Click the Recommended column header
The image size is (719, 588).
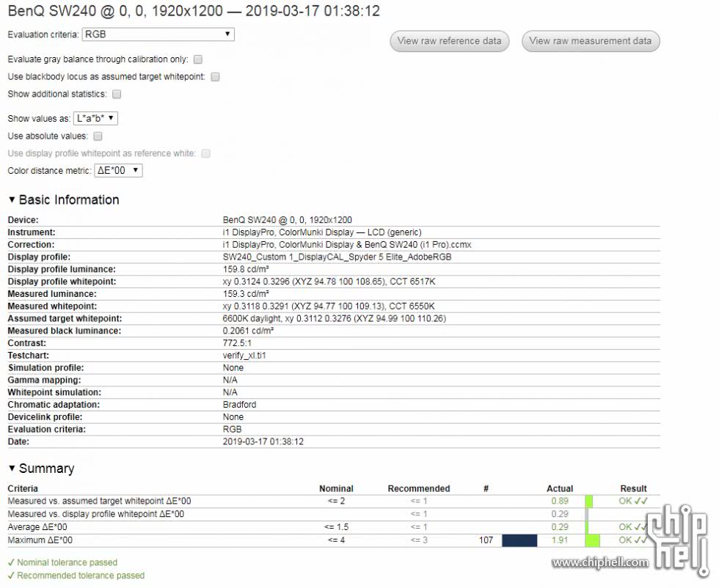[419, 489]
